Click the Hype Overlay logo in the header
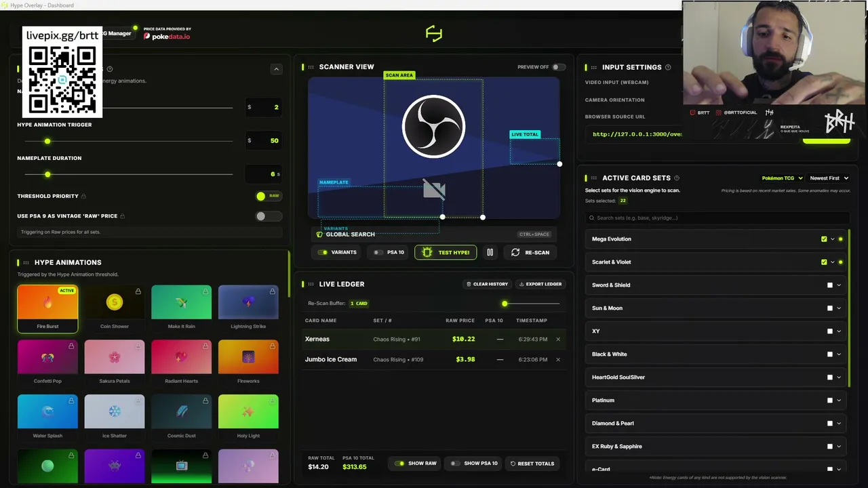The height and width of the screenshot is (488, 868). tap(434, 33)
